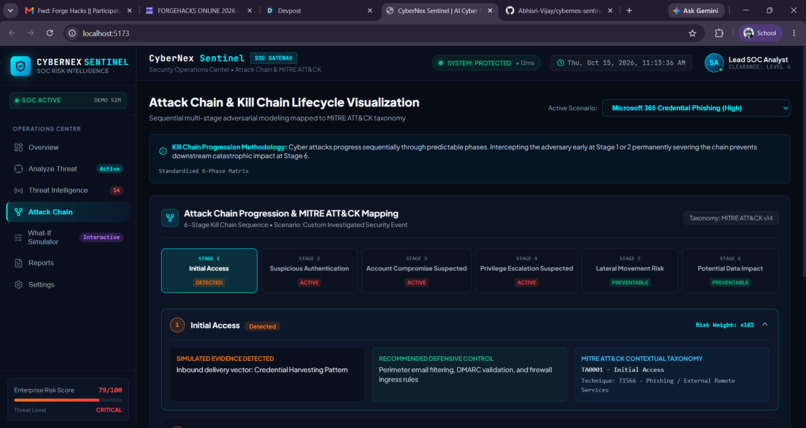Open Reports in the sidebar

coord(67,263)
